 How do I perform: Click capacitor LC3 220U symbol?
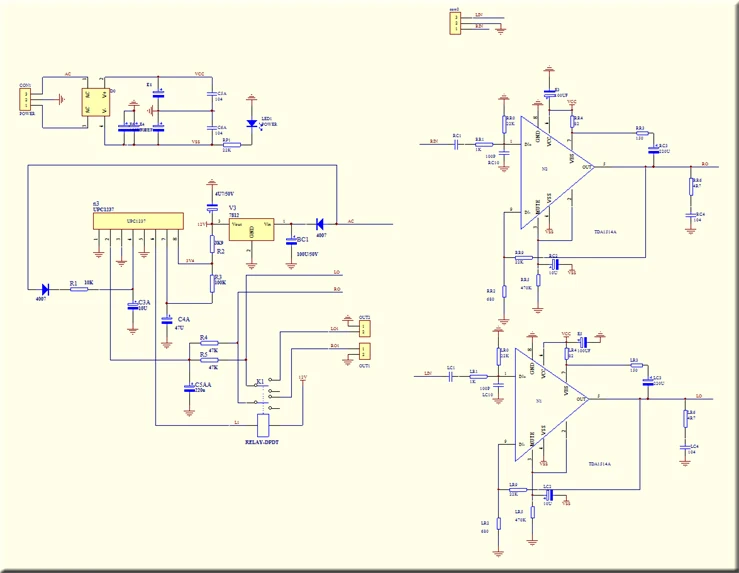tap(648, 383)
